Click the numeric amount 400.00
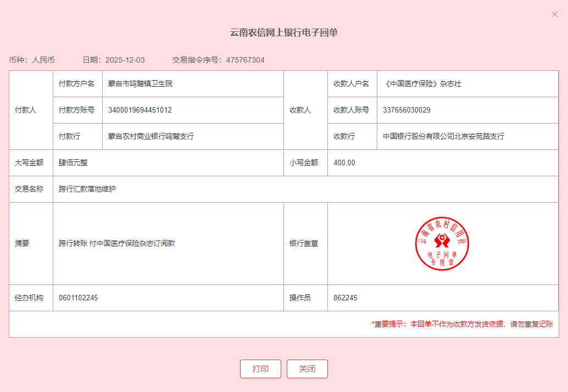This screenshot has height=392, width=568. 344,163
